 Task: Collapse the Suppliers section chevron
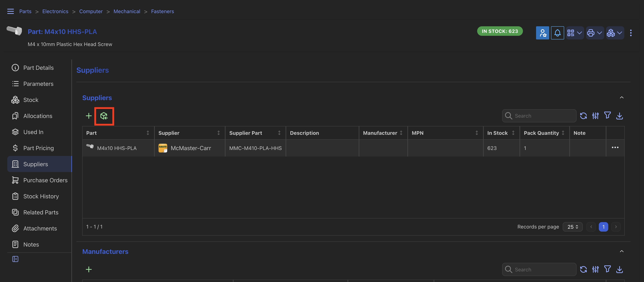click(x=622, y=97)
